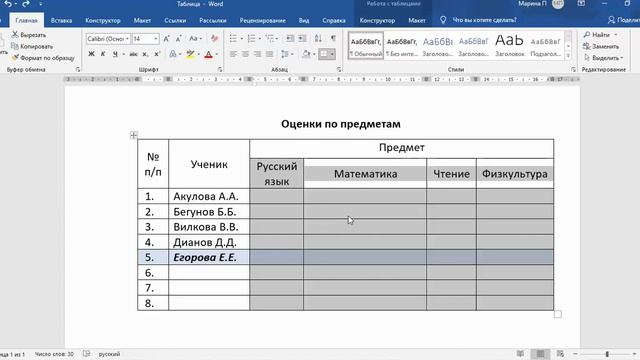
Task: Switch to Web Layout view icon
Action: click(x=560, y=354)
